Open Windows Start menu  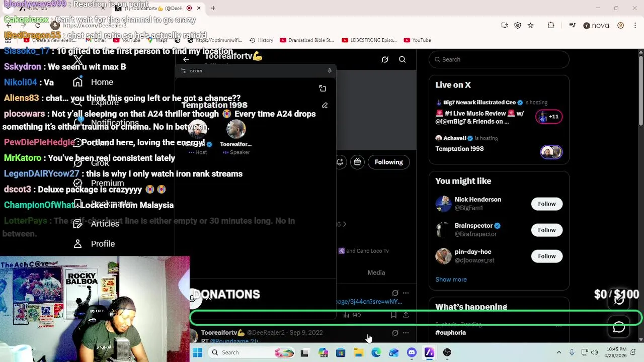[x=197, y=352]
